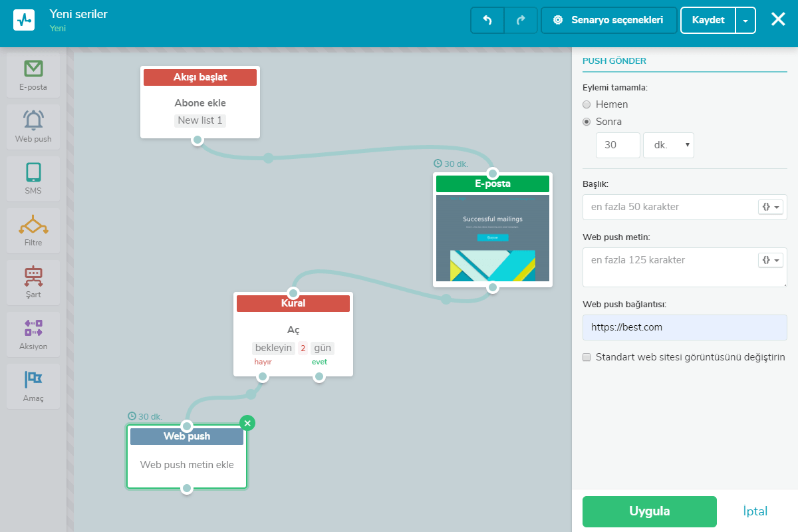Remove Web push block with green X
Viewport: 798px width, 532px height.
tap(247, 423)
